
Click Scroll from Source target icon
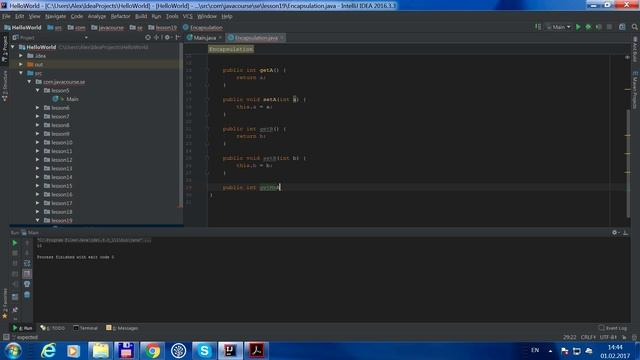[x=148, y=38]
